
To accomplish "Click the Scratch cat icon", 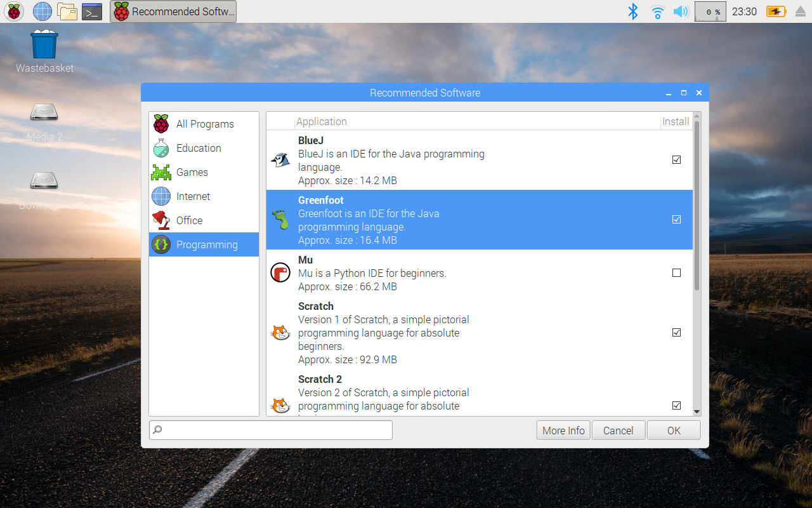I will point(280,332).
